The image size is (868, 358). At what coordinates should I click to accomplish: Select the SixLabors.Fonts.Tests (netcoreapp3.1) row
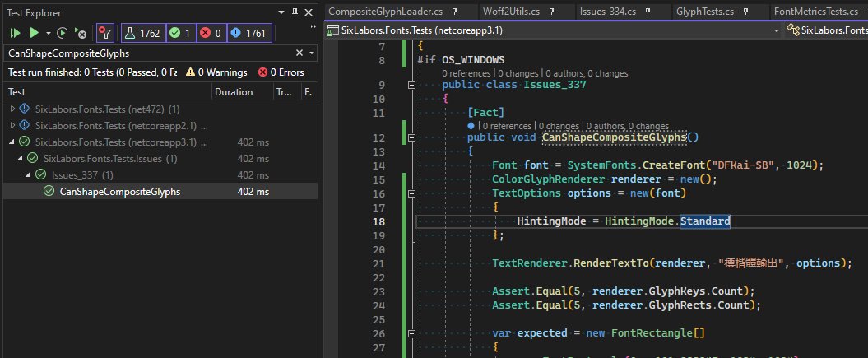click(x=160, y=142)
